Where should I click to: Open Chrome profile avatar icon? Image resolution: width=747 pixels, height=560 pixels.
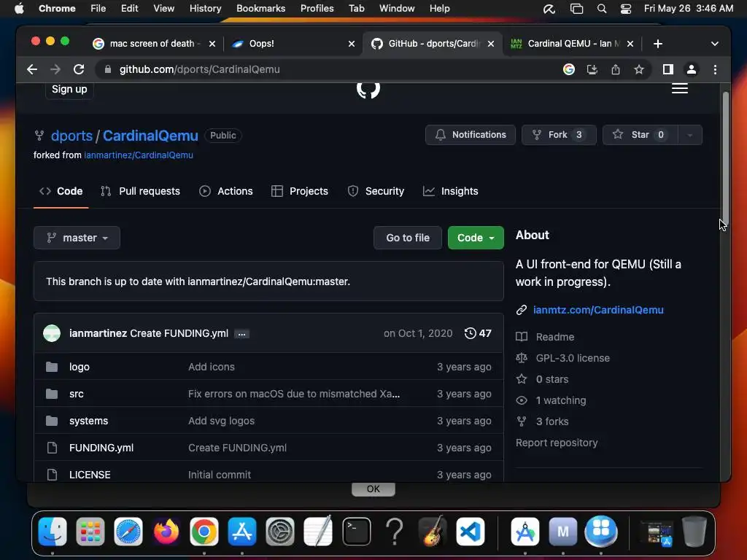[692, 69]
